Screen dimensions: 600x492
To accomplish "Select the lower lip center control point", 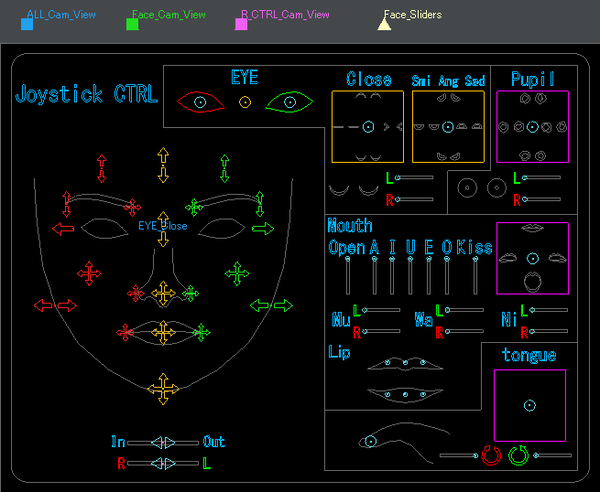I will pos(405,394).
